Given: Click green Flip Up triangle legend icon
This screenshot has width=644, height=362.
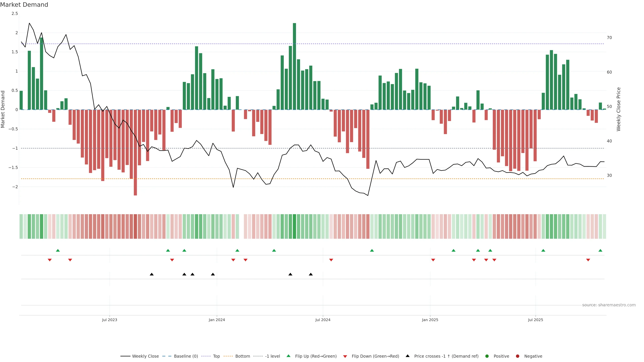Looking at the screenshot, I should tap(288, 356).
